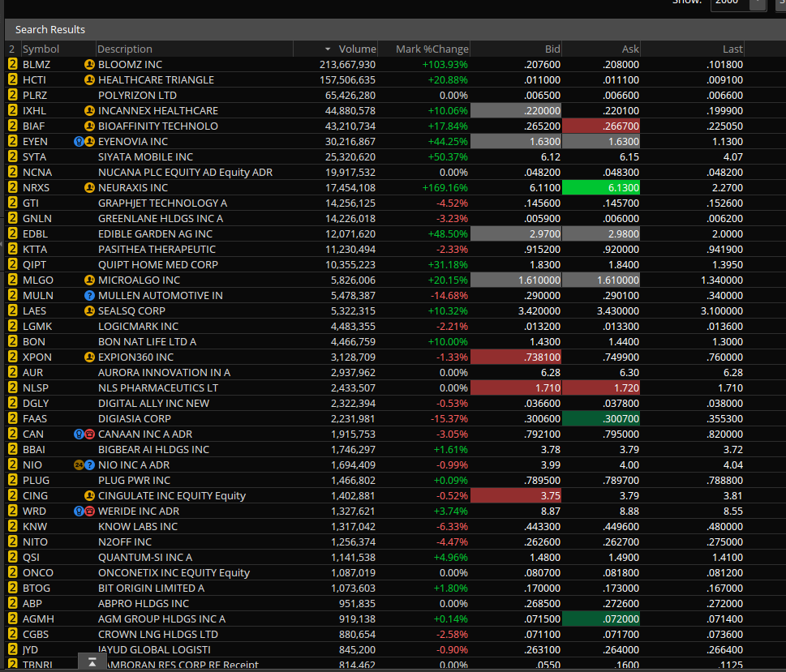Image resolution: width=786 pixels, height=672 pixels.
Task: Click the blue lightbulb icon on WRD row
Action: pyautogui.click(x=79, y=511)
